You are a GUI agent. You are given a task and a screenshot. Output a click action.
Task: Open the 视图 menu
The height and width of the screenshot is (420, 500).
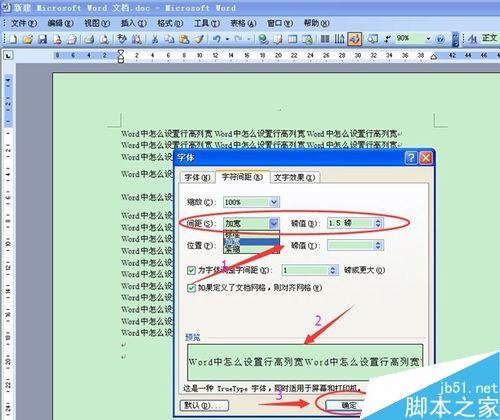pos(97,23)
